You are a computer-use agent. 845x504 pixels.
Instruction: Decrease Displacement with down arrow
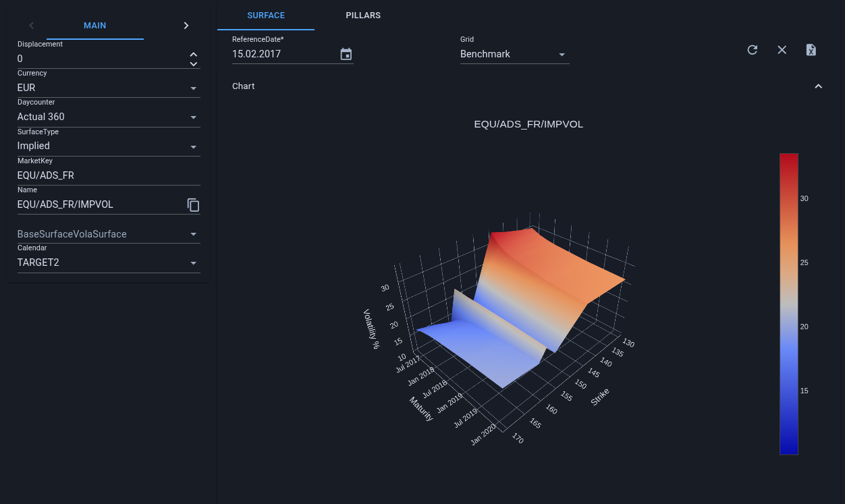pos(194,63)
